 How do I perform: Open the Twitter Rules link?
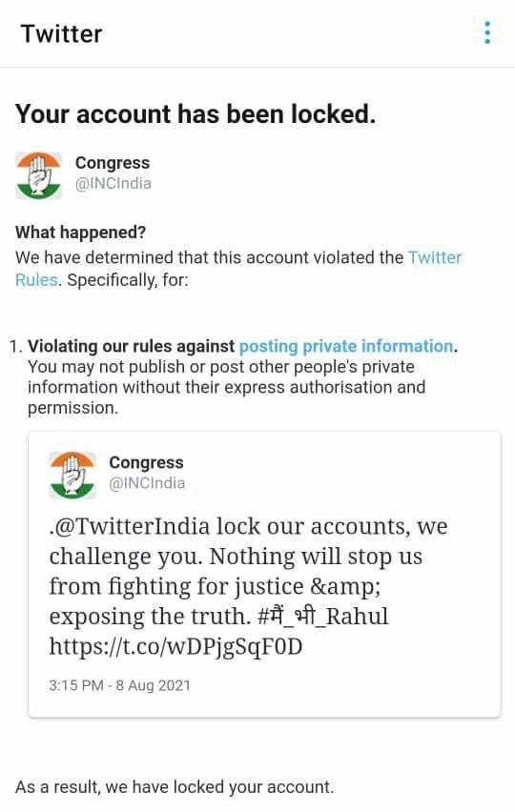click(x=238, y=268)
